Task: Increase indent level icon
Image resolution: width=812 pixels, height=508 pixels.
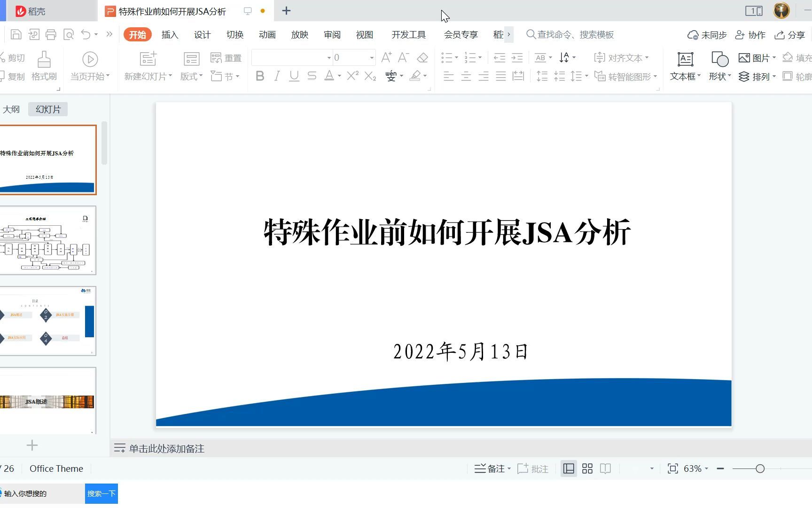Action: point(517,57)
